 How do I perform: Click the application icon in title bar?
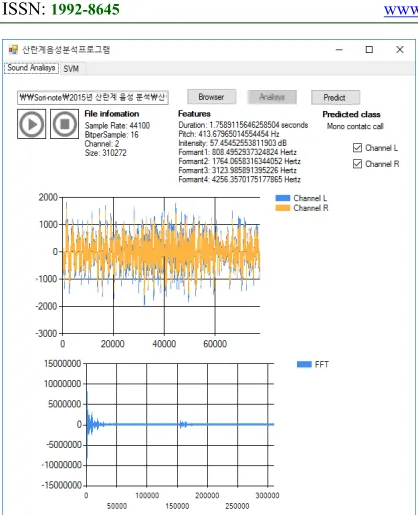point(13,50)
